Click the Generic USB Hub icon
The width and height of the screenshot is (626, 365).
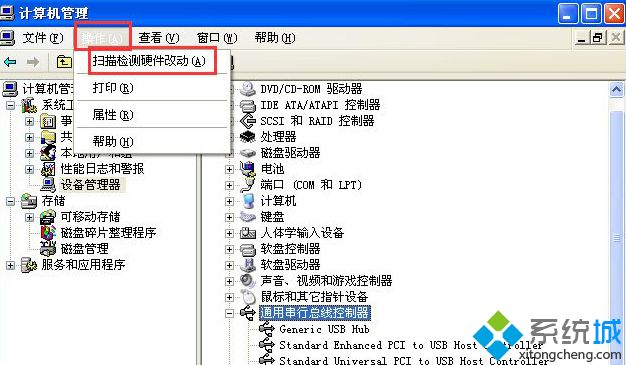[x=267, y=329]
